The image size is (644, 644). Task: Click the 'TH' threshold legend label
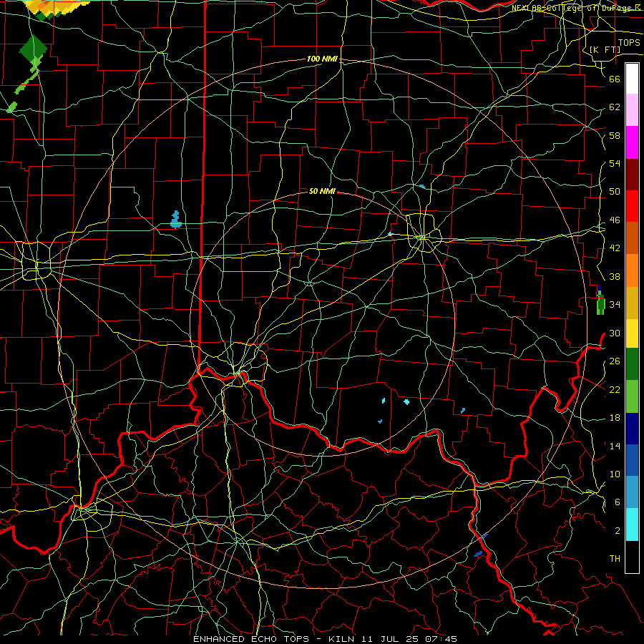615,559
